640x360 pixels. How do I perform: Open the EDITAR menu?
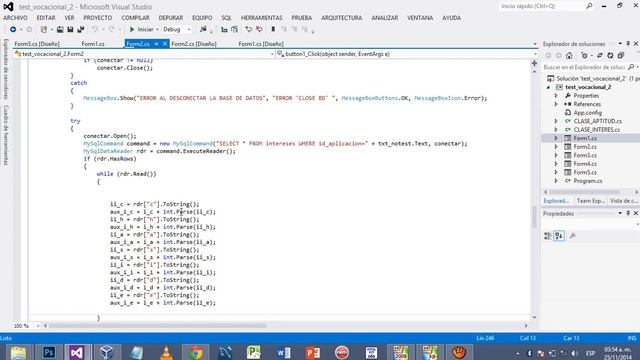coord(46,18)
